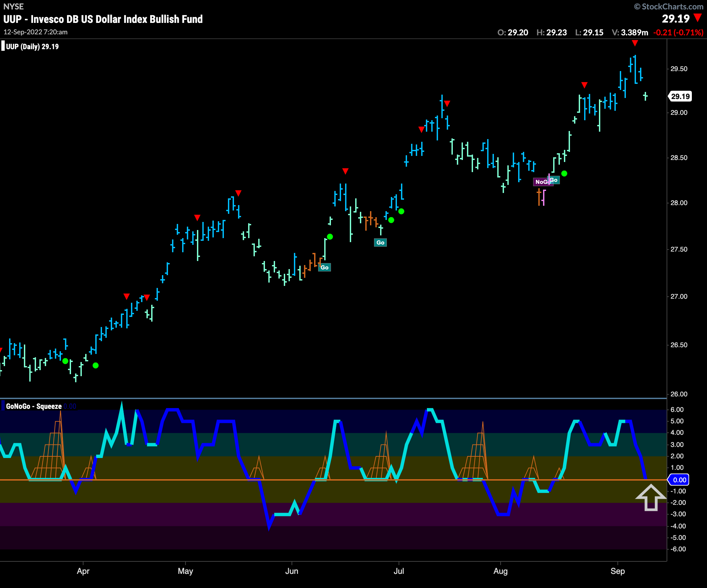Click the Jun label on time axis
This screenshot has height=588, width=707.
click(292, 571)
